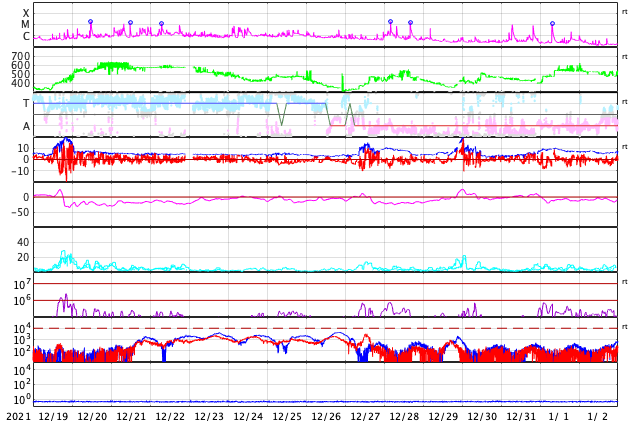Select the flare marker on 1/1
634x424 pixels.
point(552,23)
